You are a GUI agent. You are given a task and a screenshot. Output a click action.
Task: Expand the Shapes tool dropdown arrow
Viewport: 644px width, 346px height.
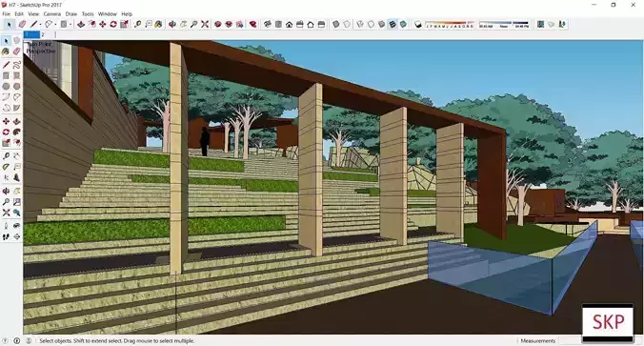click(70, 25)
